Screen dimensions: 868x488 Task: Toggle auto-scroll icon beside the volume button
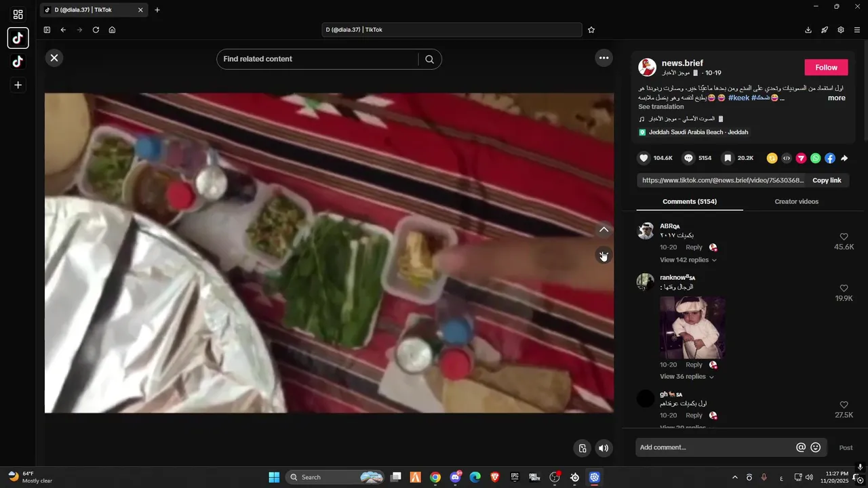[x=582, y=448]
